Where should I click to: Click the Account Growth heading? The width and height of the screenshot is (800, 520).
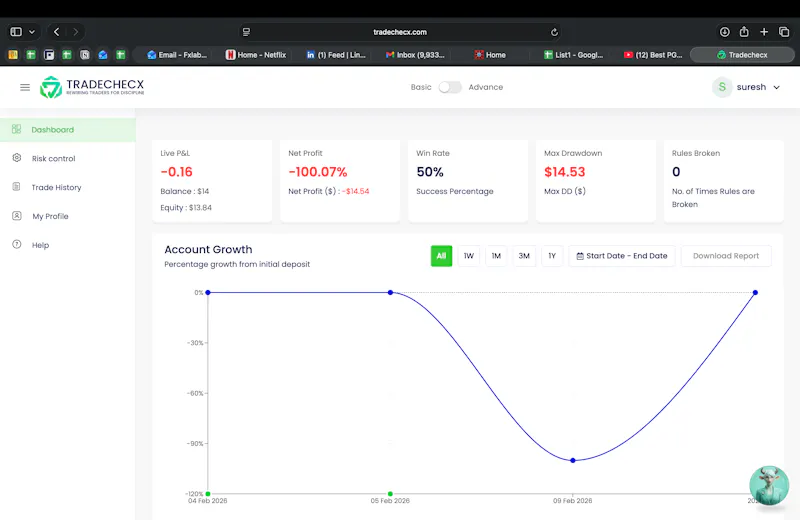pos(208,250)
